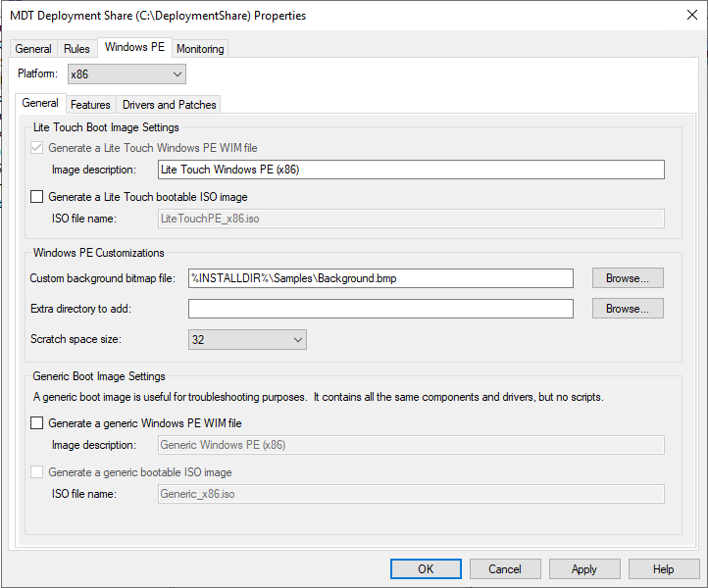Select the Windows PE tab
This screenshot has height=588, width=708.
point(135,48)
